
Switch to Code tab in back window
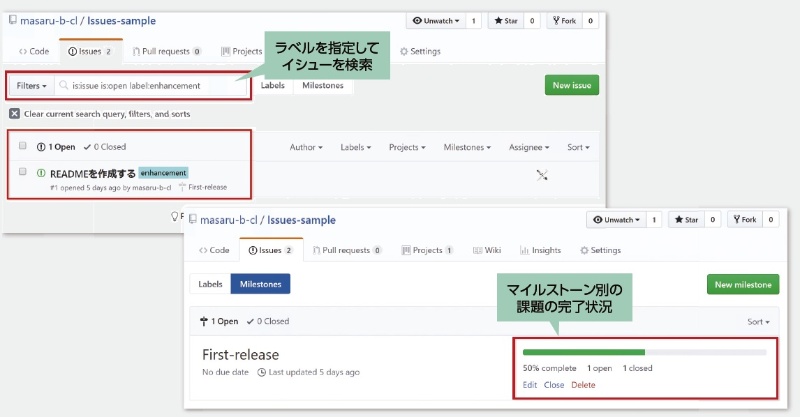(34, 52)
